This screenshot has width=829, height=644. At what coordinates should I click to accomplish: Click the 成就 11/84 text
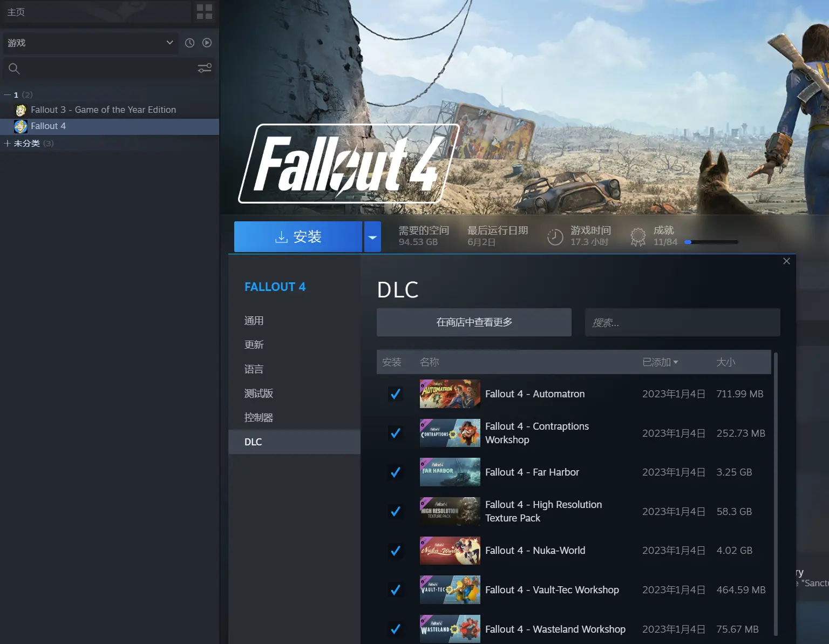(665, 236)
